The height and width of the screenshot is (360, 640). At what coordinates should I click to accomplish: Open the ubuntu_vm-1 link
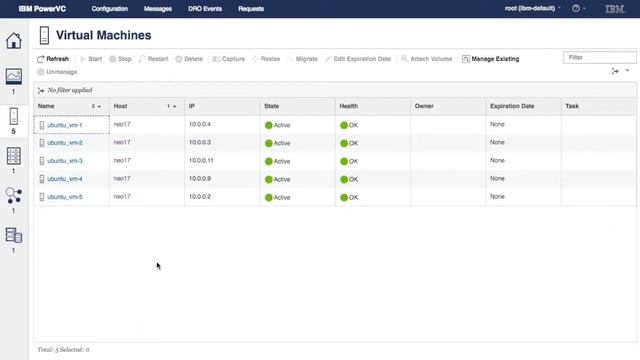(64, 125)
